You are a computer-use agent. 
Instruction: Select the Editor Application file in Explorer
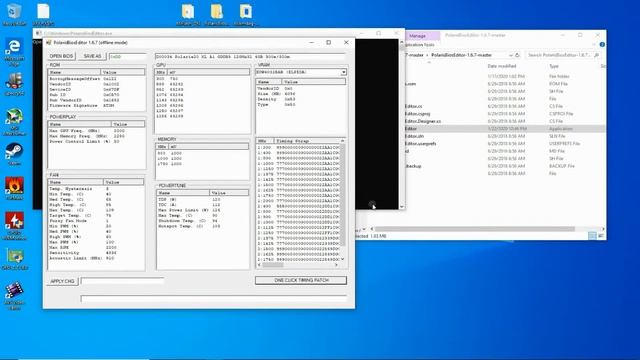click(x=504, y=129)
